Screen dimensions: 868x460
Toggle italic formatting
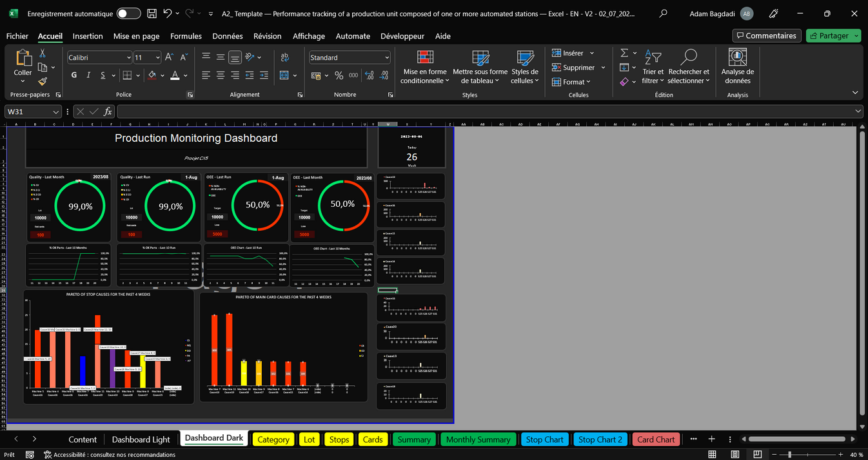(87, 75)
